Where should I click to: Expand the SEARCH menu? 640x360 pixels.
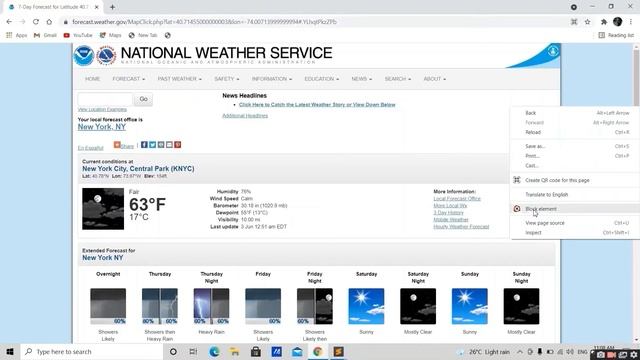click(x=398, y=79)
